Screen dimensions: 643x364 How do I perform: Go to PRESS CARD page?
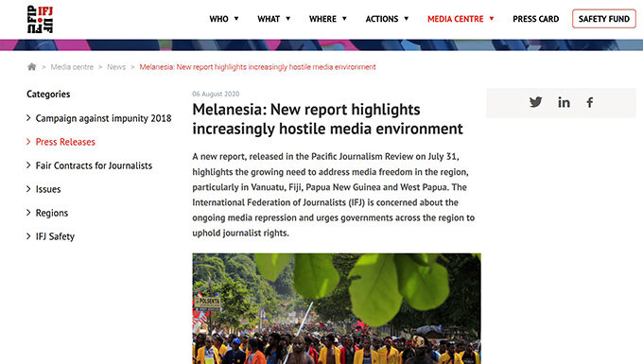pos(535,19)
